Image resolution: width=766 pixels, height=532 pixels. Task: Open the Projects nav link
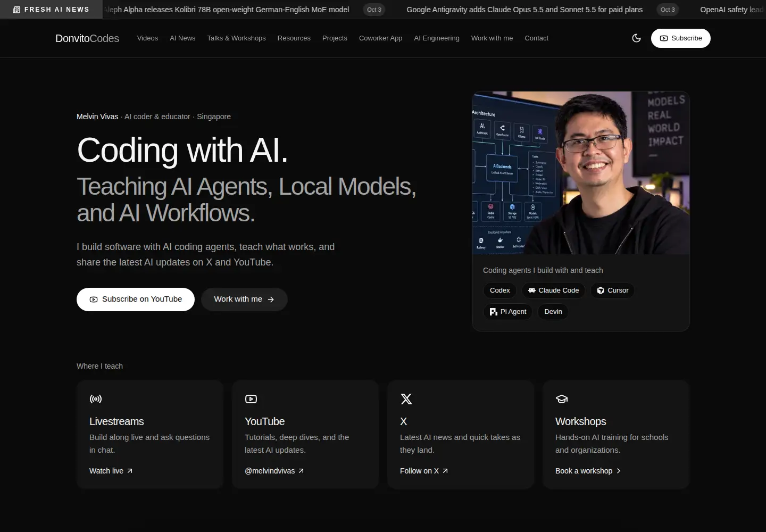coord(335,38)
